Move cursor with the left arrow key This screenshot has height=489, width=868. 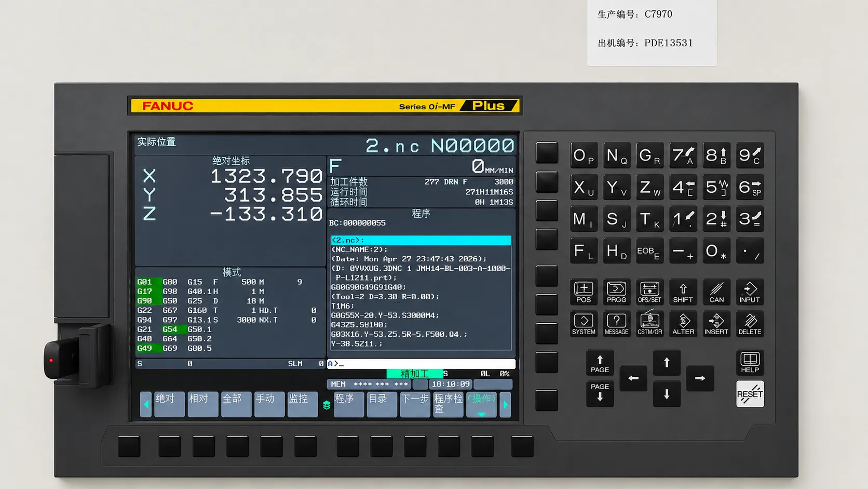click(633, 378)
